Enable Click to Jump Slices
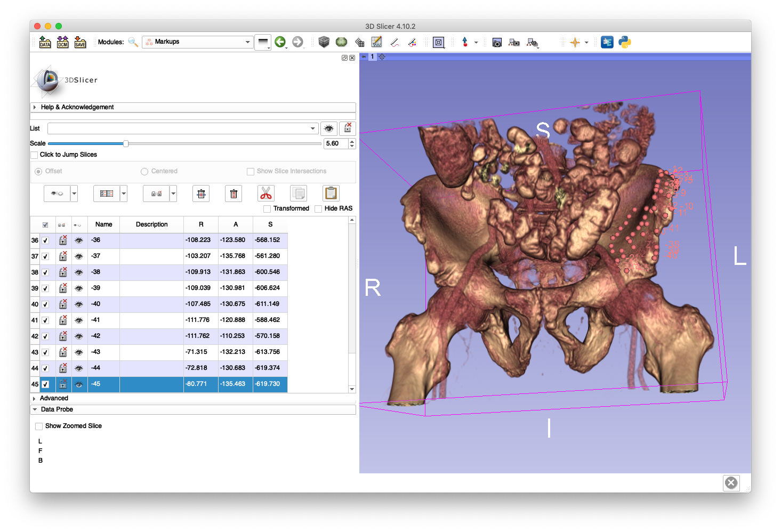 34,155
